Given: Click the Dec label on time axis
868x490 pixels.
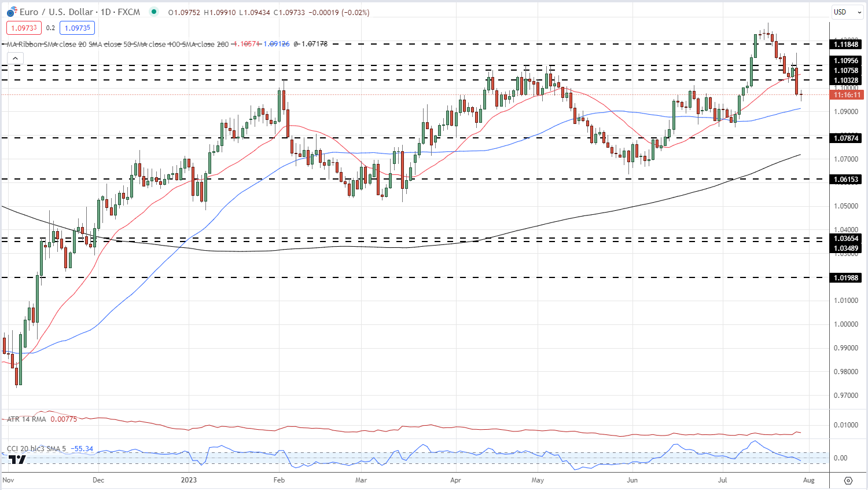Looking at the screenshot, I should (x=98, y=480).
